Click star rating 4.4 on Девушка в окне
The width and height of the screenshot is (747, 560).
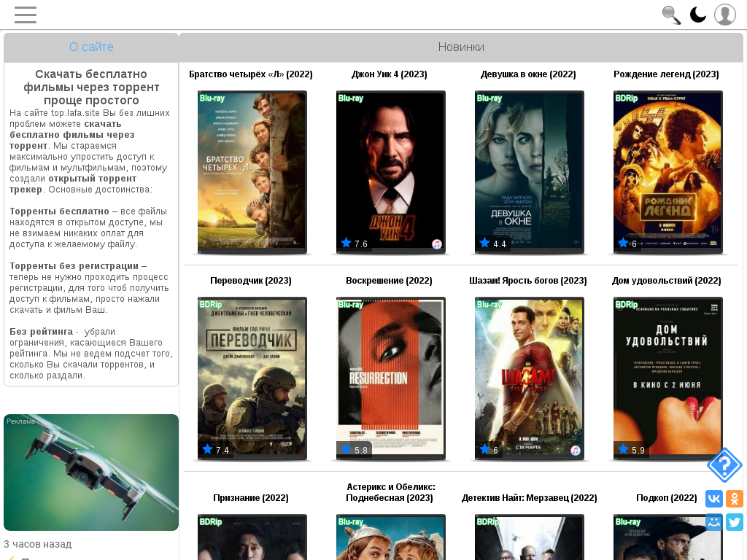[x=492, y=244]
